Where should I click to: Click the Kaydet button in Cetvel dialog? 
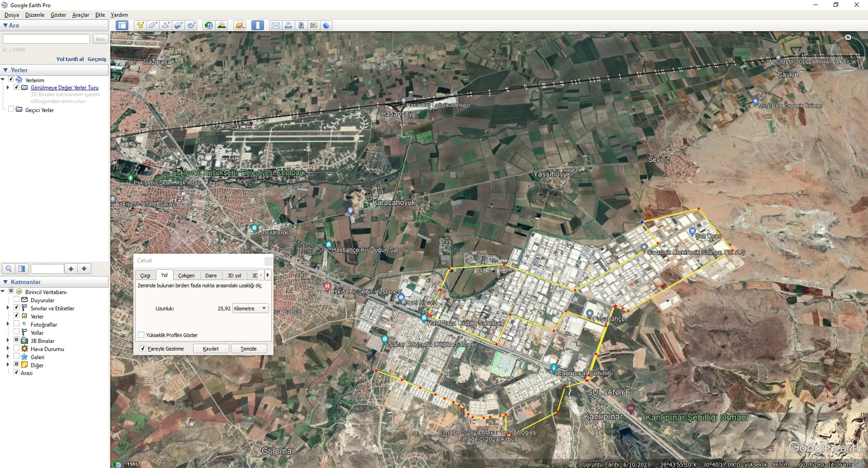(211, 349)
